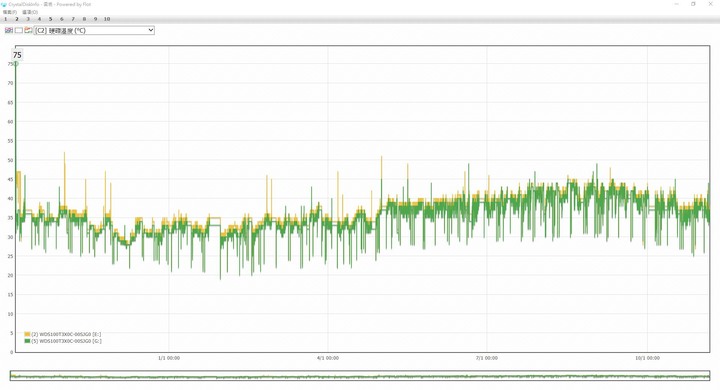This screenshot has width=720, height=390.
Task: Click the 40 label on the y-axis
Action: click(x=10, y=198)
